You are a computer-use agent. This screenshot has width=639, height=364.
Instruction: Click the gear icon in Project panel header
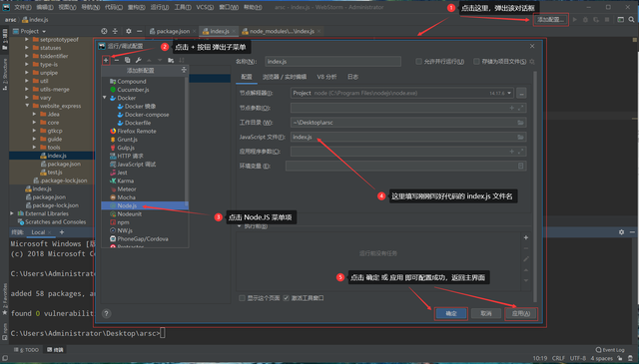point(129,31)
